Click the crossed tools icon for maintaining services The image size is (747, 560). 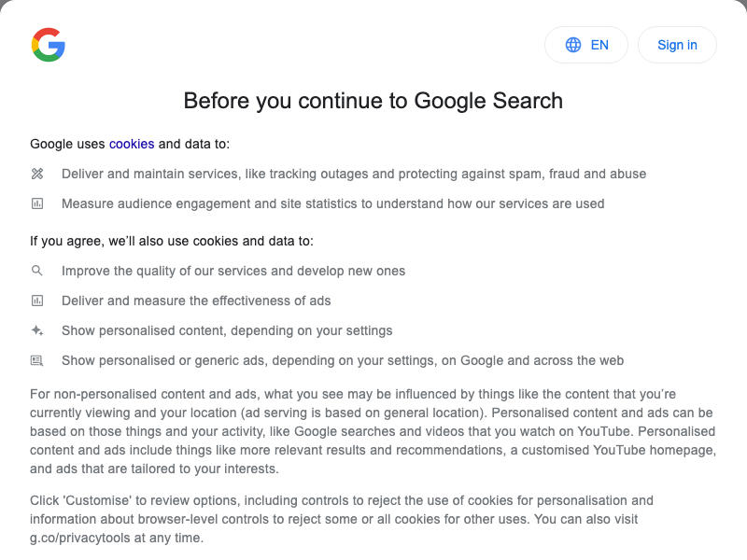point(37,174)
